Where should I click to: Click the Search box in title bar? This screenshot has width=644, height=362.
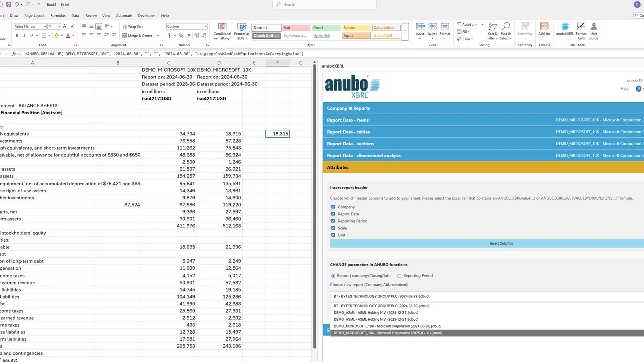[x=325, y=5]
